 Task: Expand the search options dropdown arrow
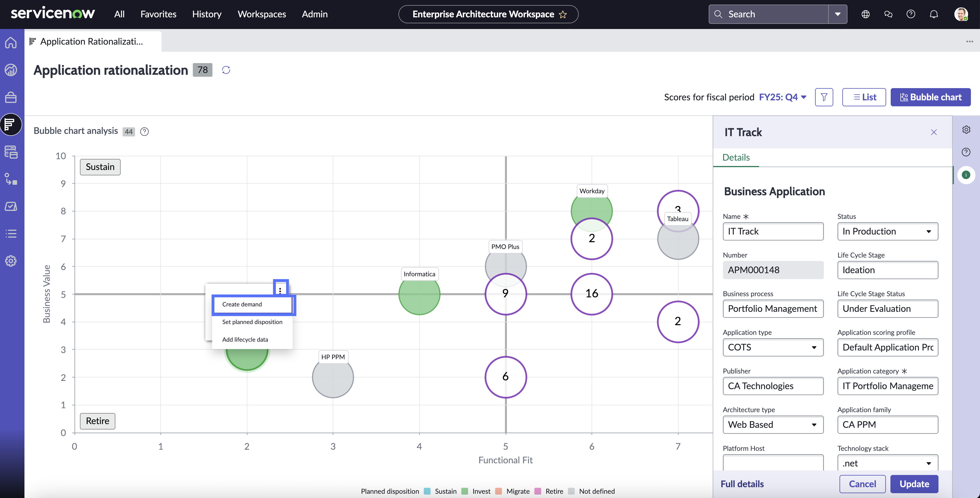[838, 14]
